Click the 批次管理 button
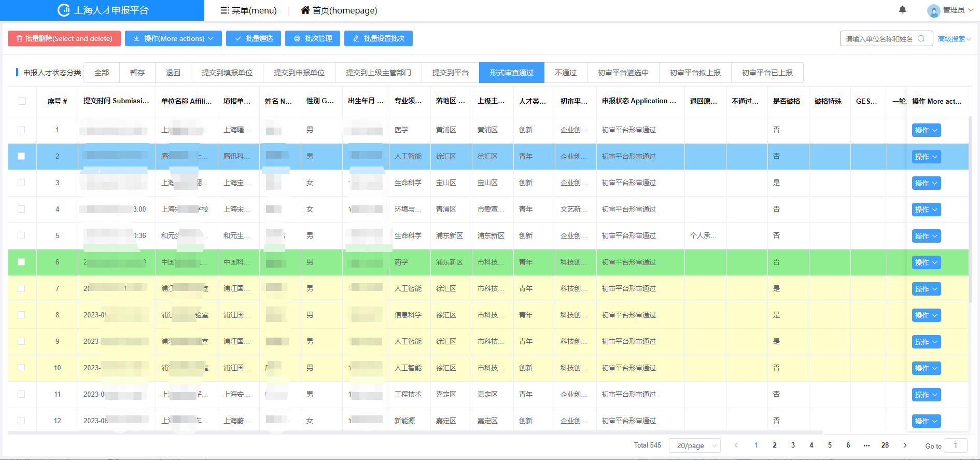This screenshot has height=460, width=980. tap(313, 38)
